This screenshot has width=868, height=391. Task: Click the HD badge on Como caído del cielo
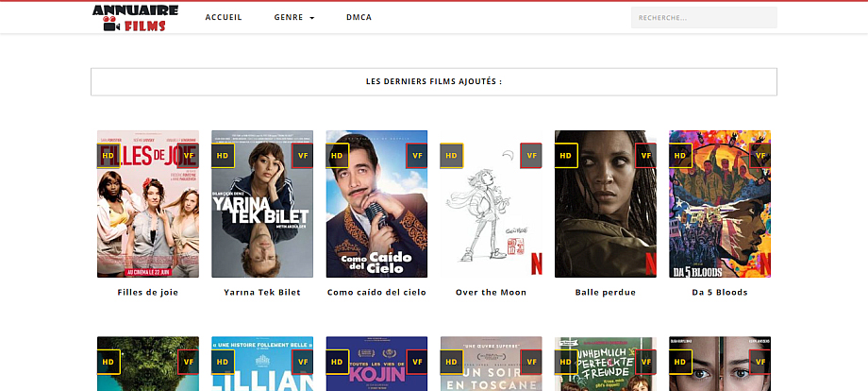pos(337,156)
